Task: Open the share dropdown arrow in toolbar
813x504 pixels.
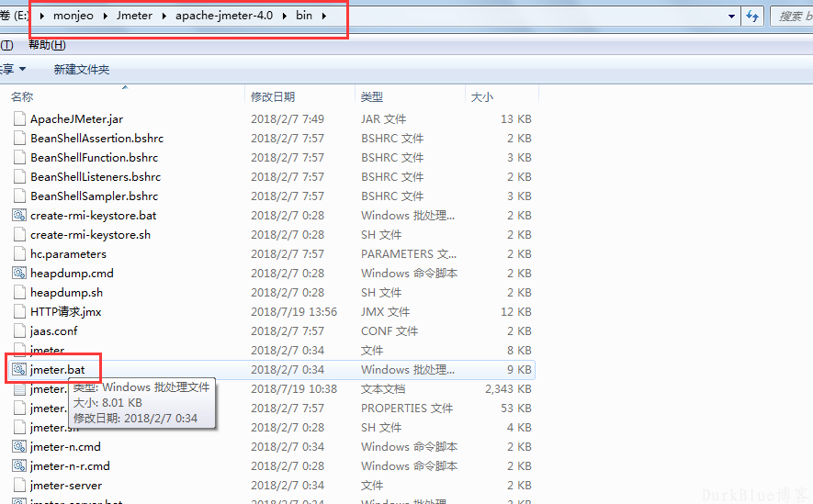Action: [22, 69]
